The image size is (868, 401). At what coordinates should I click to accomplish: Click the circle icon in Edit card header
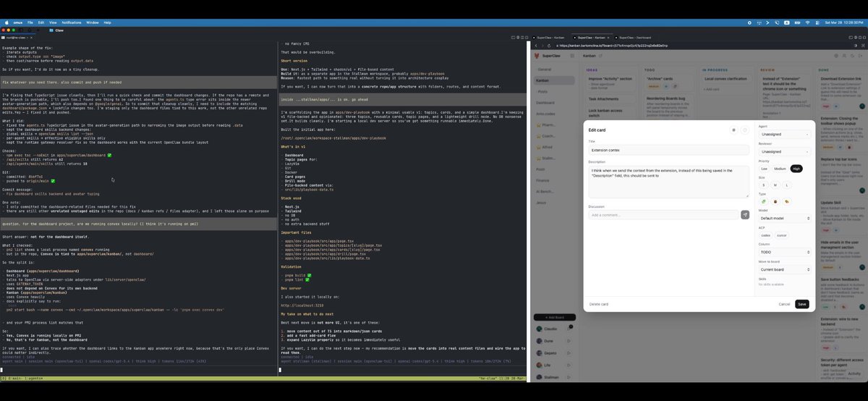[x=744, y=130]
